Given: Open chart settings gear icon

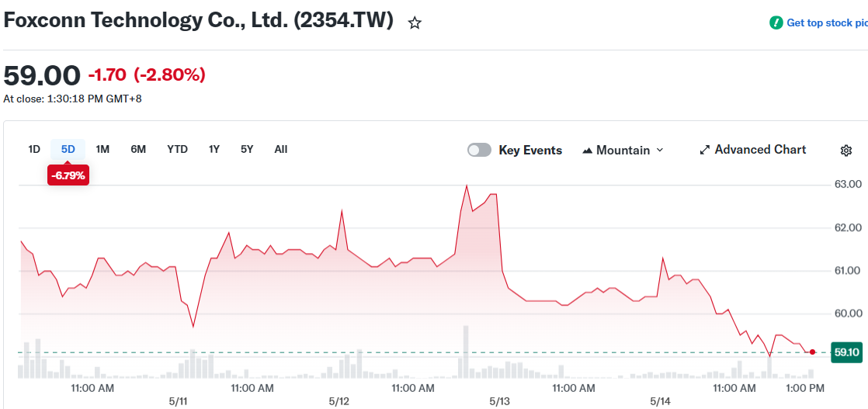Looking at the screenshot, I should 845,151.
